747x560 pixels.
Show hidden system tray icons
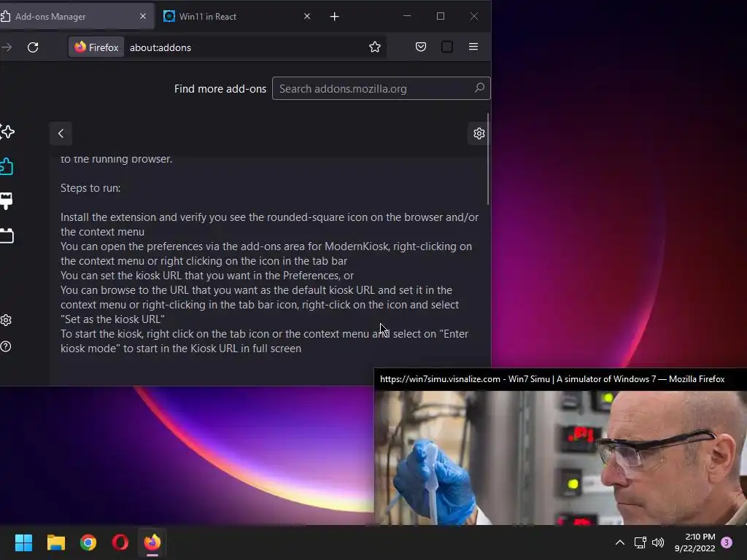click(620, 542)
